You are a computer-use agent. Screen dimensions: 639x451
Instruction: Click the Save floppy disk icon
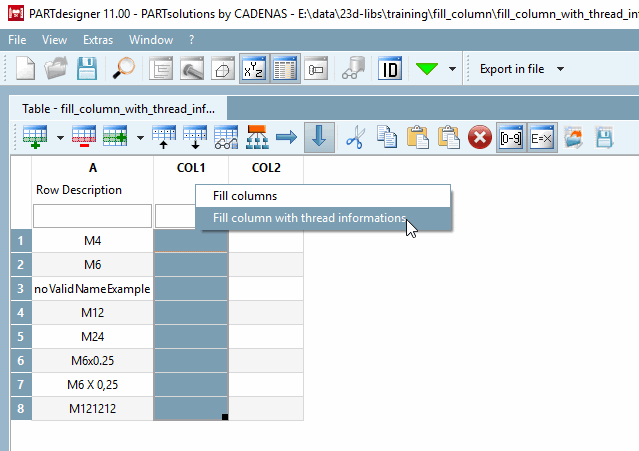(87, 68)
